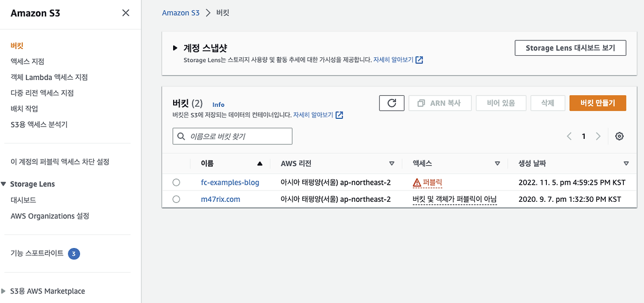Click the 2020. 9. 7. creation date cell
This screenshot has width=644, height=303.
pyautogui.click(x=570, y=199)
